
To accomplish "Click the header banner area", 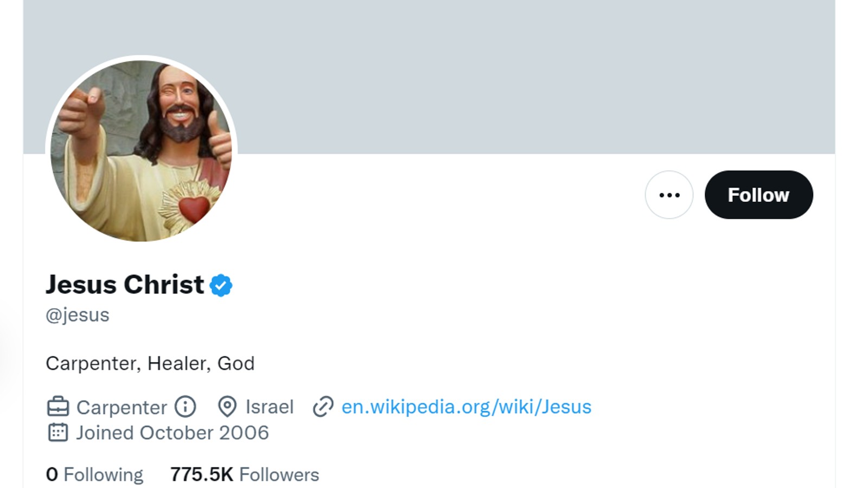I will (x=488, y=76).
